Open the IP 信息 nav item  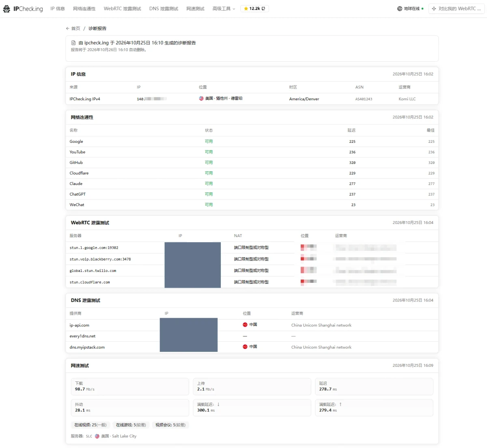click(x=58, y=9)
